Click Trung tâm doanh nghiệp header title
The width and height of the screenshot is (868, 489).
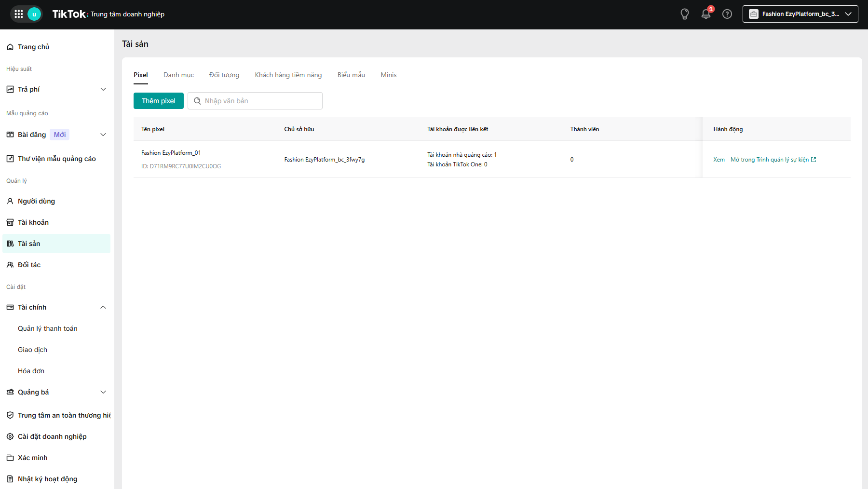pyautogui.click(x=128, y=14)
